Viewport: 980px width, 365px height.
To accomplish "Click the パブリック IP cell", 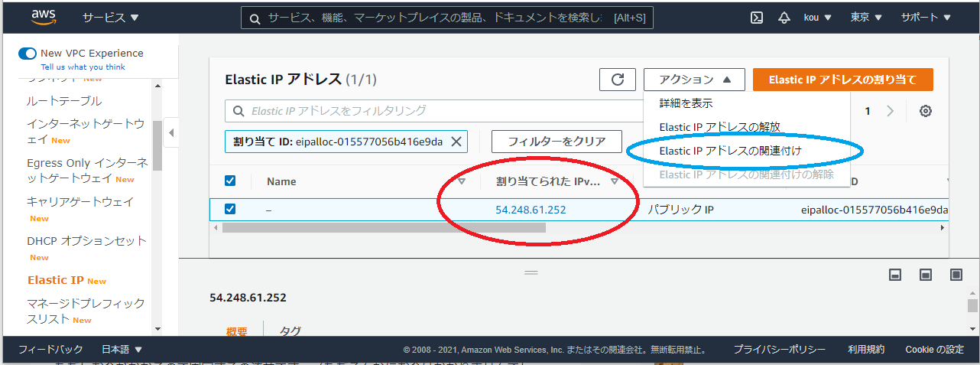I will point(680,209).
